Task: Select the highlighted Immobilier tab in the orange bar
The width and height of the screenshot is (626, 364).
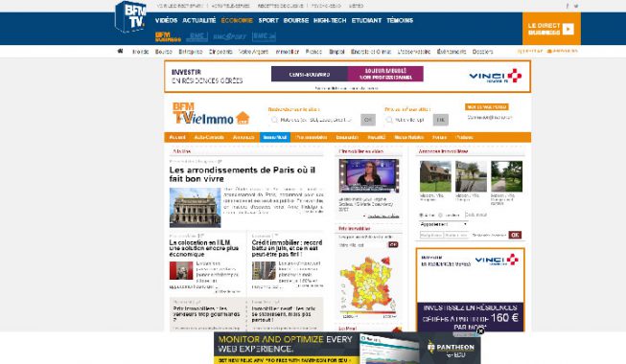Action: (x=275, y=137)
